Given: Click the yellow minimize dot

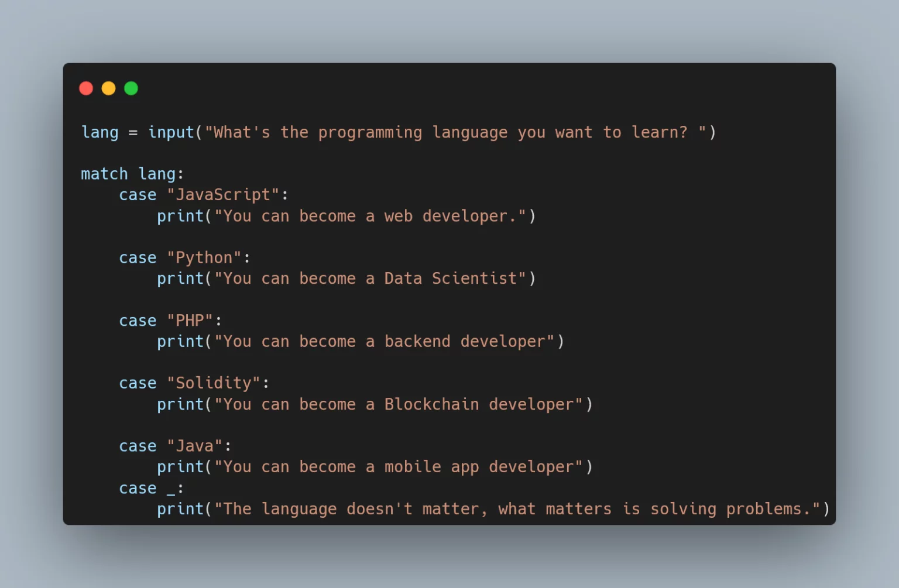Looking at the screenshot, I should coord(109,88).
